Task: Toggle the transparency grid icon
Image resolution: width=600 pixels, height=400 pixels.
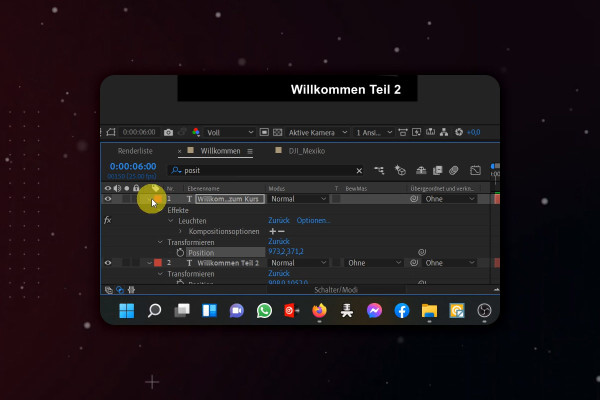Action: [277, 132]
